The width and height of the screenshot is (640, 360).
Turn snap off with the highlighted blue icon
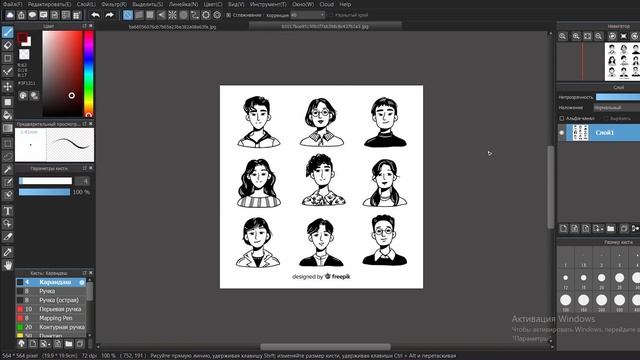[128, 15]
